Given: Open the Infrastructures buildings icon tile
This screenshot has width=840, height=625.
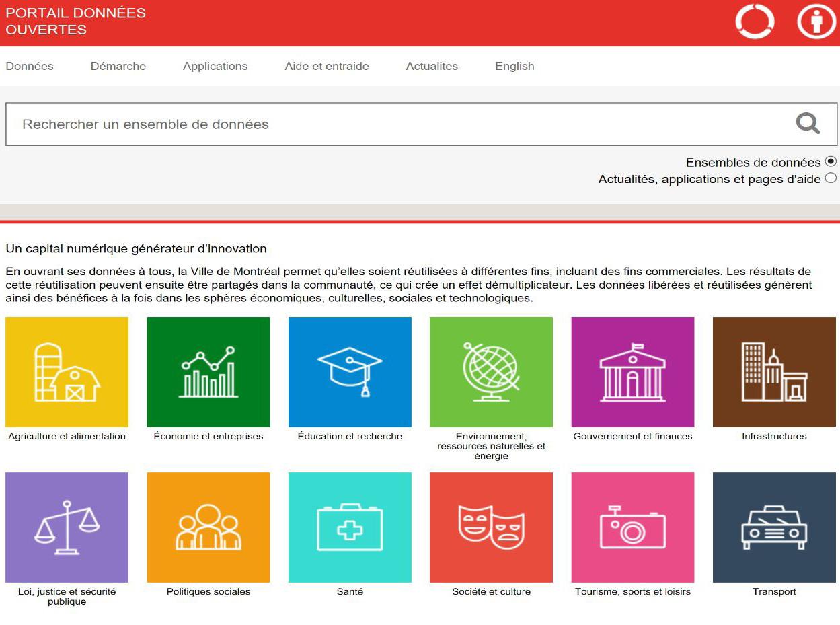Looking at the screenshot, I should pos(774,372).
